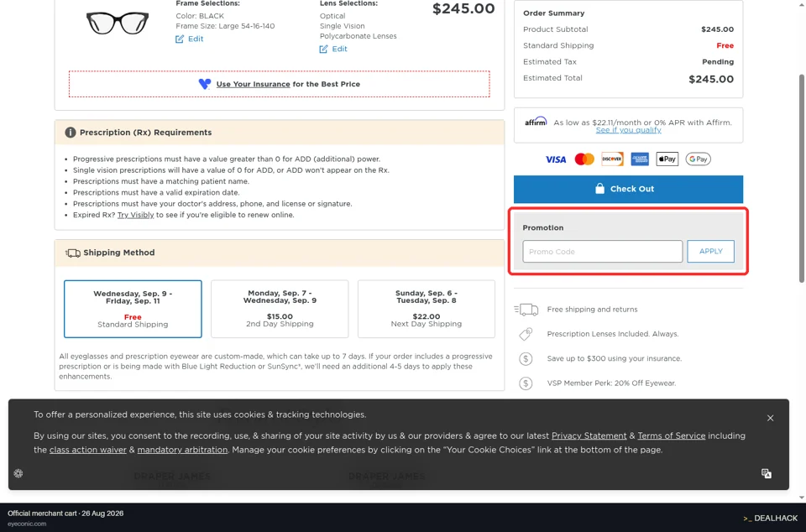
Task: Open Affirm See if you qualify link
Action: pyautogui.click(x=628, y=130)
